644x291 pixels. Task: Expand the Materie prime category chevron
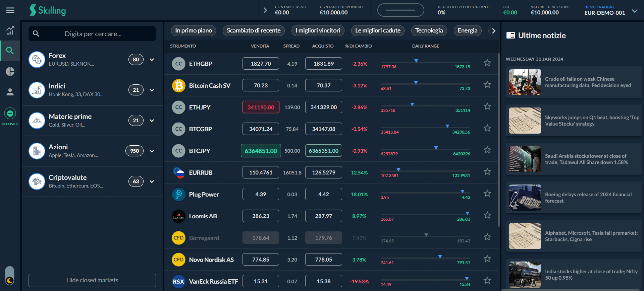coord(152,121)
